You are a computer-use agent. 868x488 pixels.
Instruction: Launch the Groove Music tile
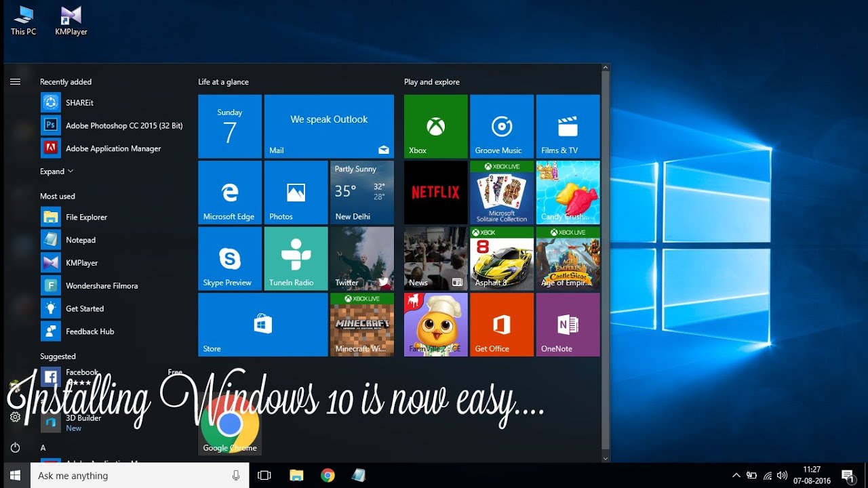pos(502,126)
